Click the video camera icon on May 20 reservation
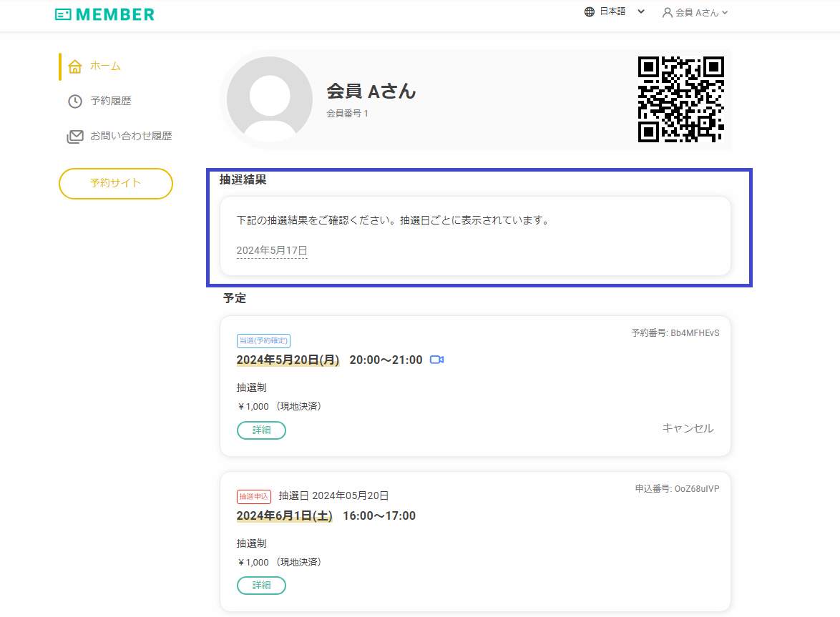This screenshot has height=617, width=840. pos(436,360)
